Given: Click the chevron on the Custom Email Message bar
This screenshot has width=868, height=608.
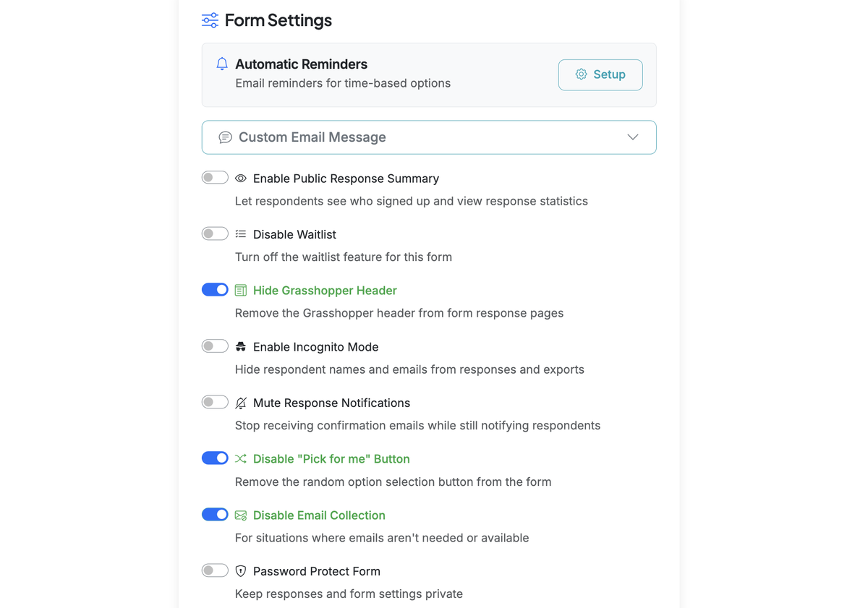Looking at the screenshot, I should pos(632,137).
